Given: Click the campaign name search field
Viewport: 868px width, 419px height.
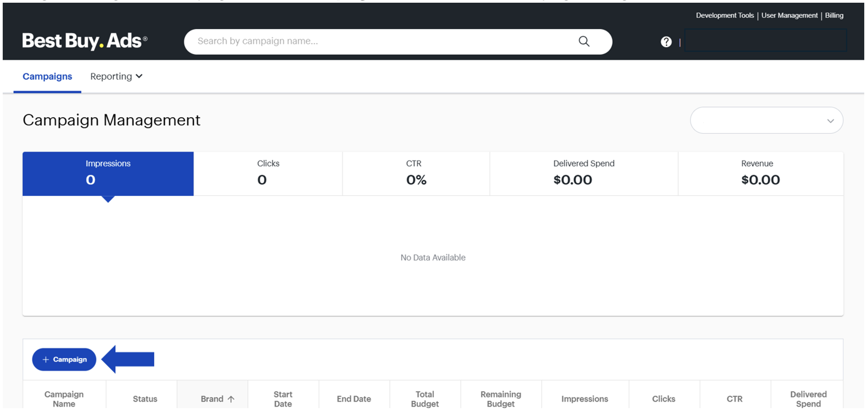Looking at the screenshot, I should (x=374, y=41).
